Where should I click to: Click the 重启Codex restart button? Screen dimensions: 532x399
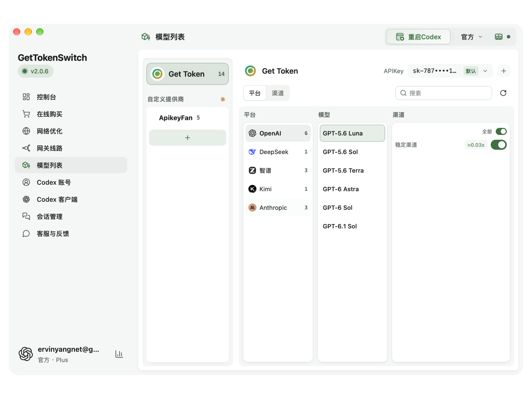click(x=418, y=37)
